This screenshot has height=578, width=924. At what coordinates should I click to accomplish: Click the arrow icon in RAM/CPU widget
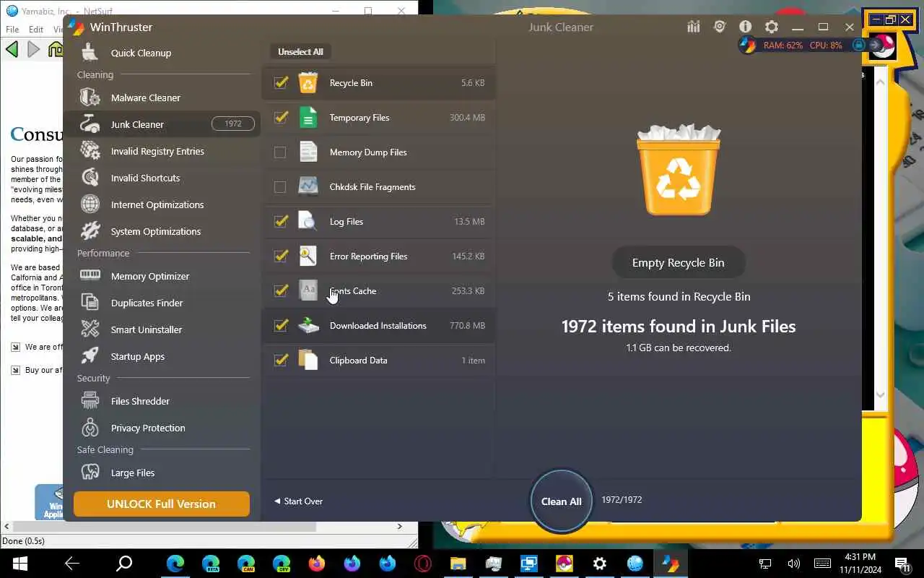point(876,45)
